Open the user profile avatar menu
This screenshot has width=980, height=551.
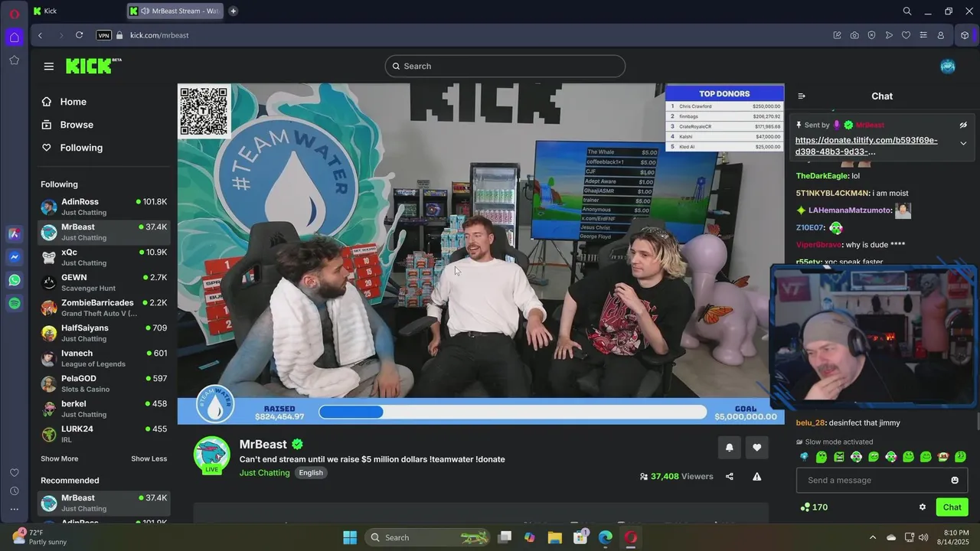(x=948, y=67)
